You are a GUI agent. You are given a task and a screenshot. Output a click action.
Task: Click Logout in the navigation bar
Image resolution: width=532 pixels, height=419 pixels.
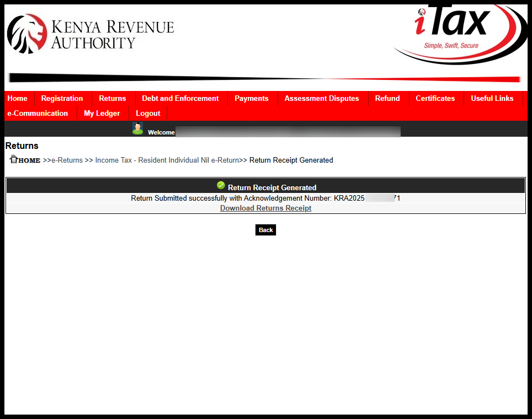[x=148, y=113]
